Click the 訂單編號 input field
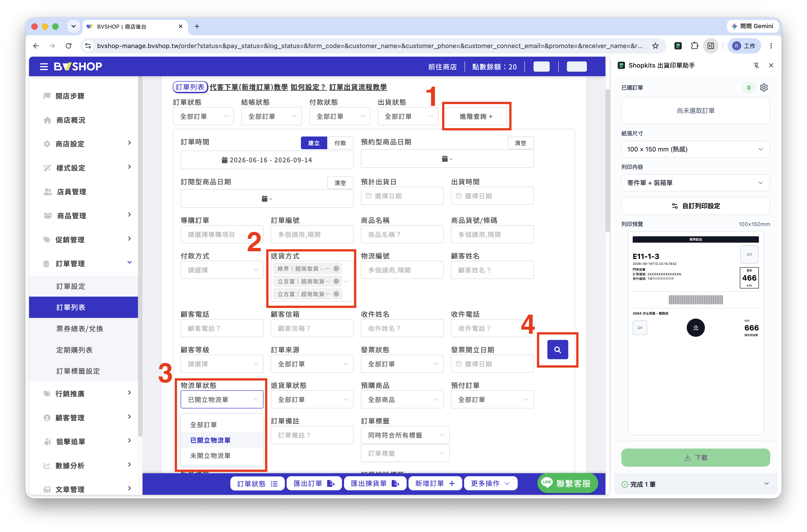Screen dimensions: 807x532 point(312,234)
